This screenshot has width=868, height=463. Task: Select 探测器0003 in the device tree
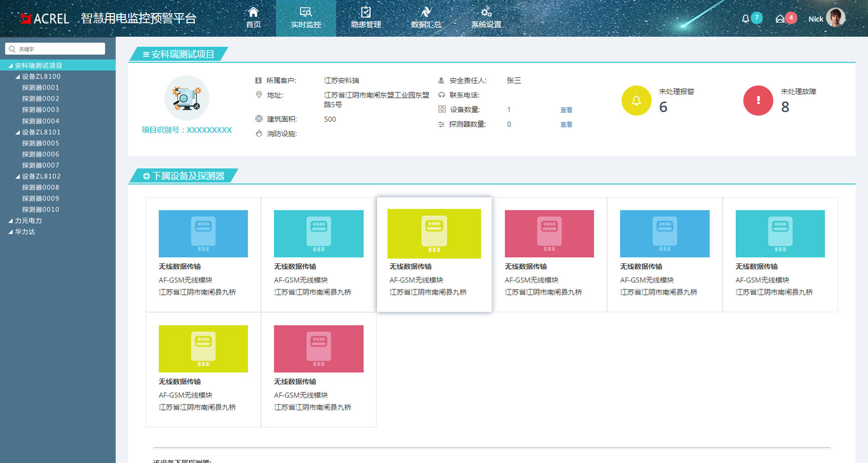pyautogui.click(x=41, y=110)
